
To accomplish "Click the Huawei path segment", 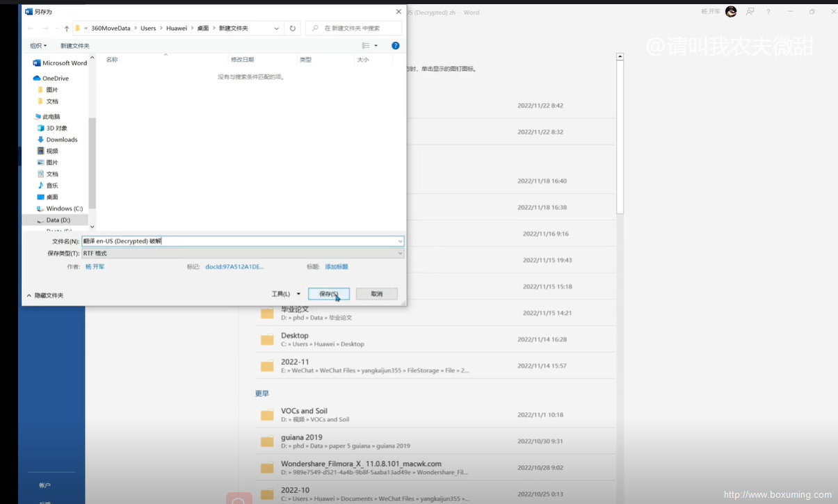I will (x=177, y=29).
